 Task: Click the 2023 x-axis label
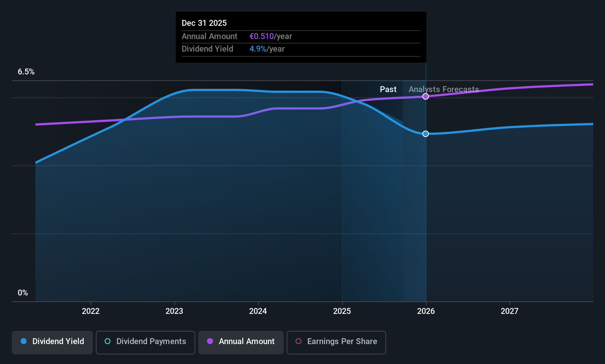tap(174, 311)
